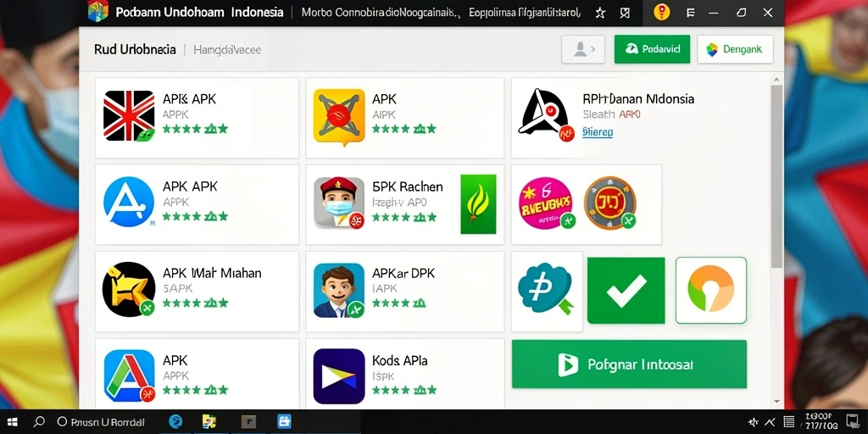Open the blue circular A app icon
The height and width of the screenshot is (434, 868).
pyautogui.click(x=129, y=202)
